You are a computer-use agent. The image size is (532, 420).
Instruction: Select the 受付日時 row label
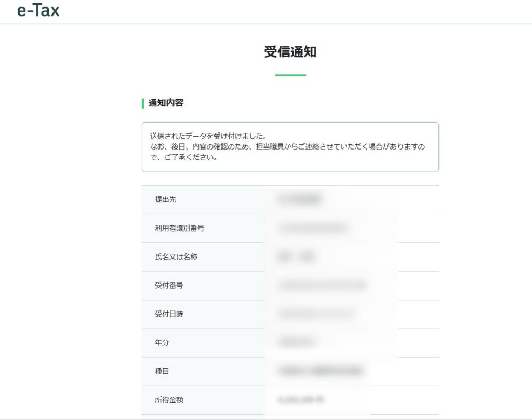pyautogui.click(x=169, y=314)
